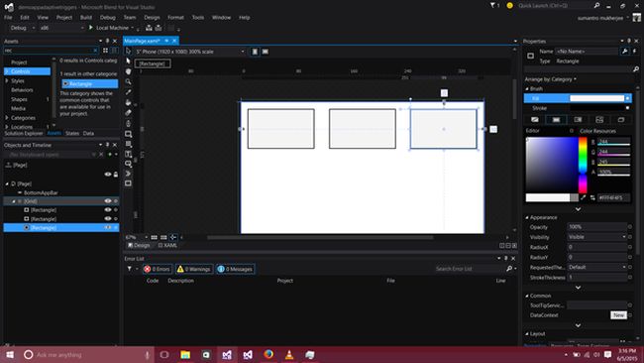Open the Debug configuration dropdown
644x363 pixels.
pyautogui.click(x=22, y=28)
